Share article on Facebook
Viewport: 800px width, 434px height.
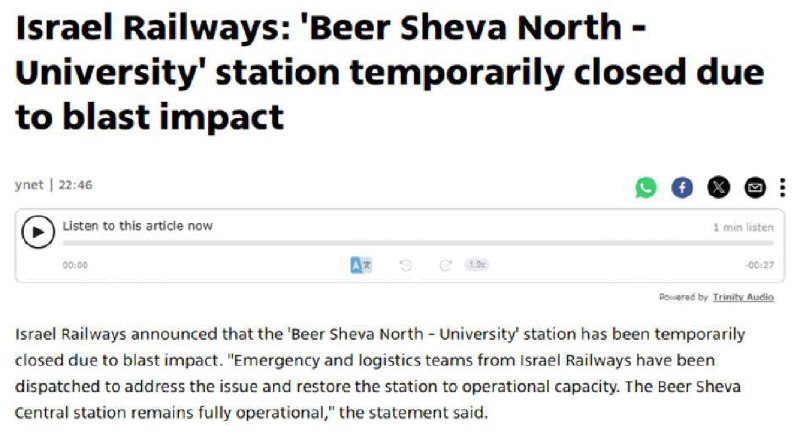682,187
